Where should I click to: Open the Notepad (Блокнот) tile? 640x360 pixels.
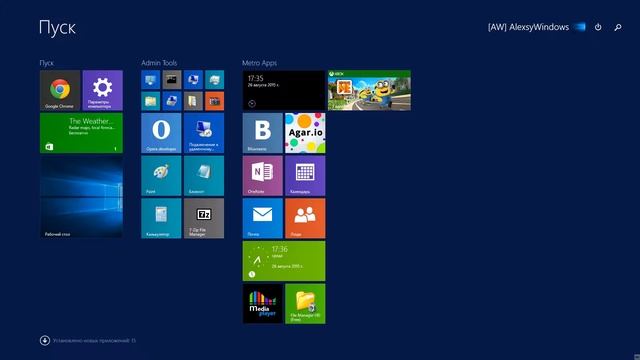click(204, 176)
